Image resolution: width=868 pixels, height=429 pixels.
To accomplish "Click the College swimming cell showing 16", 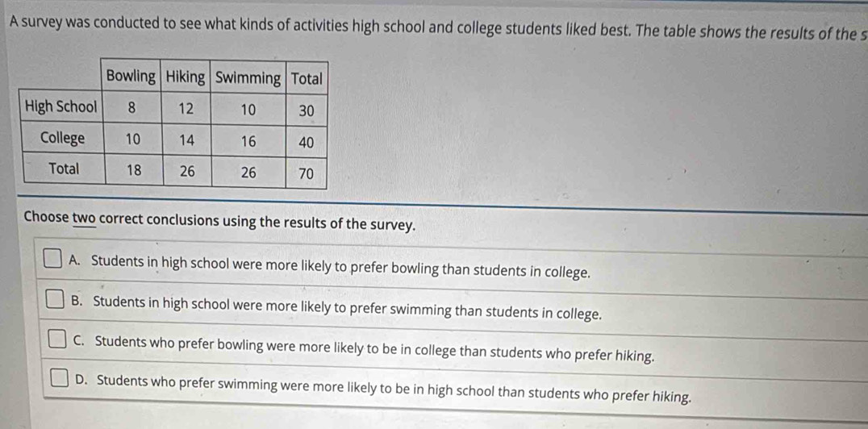I will click(x=248, y=140).
